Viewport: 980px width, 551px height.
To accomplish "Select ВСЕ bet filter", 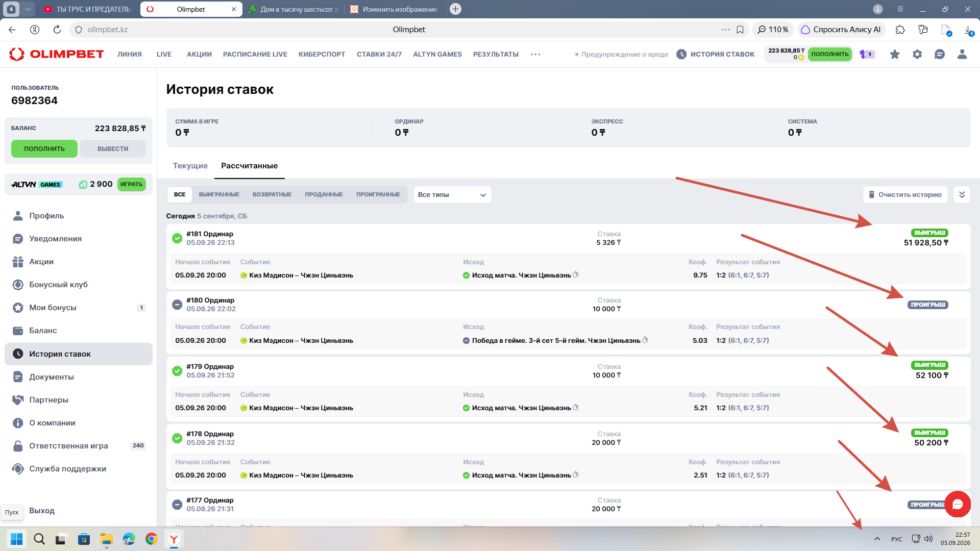I will (x=180, y=194).
